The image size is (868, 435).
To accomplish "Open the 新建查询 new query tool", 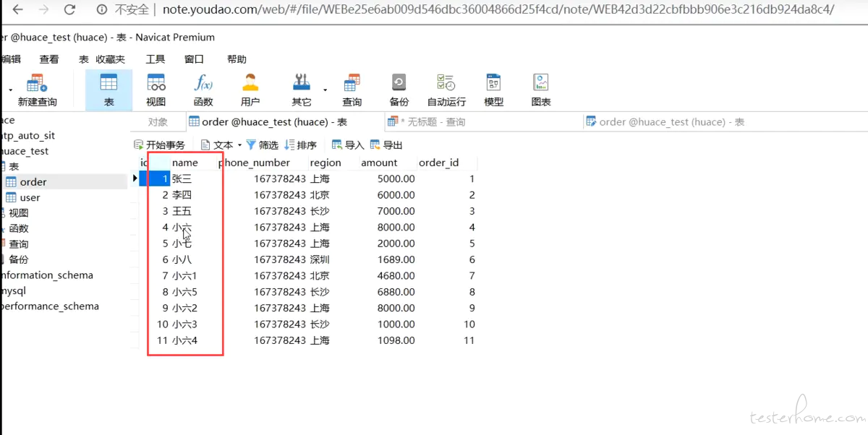I will click(37, 90).
